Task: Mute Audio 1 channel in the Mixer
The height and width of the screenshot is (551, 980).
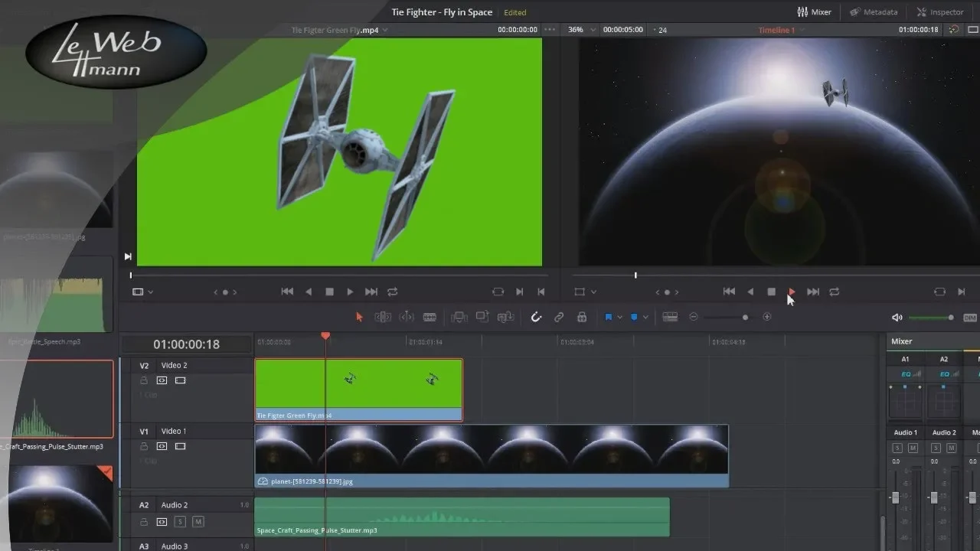Action: [913, 448]
